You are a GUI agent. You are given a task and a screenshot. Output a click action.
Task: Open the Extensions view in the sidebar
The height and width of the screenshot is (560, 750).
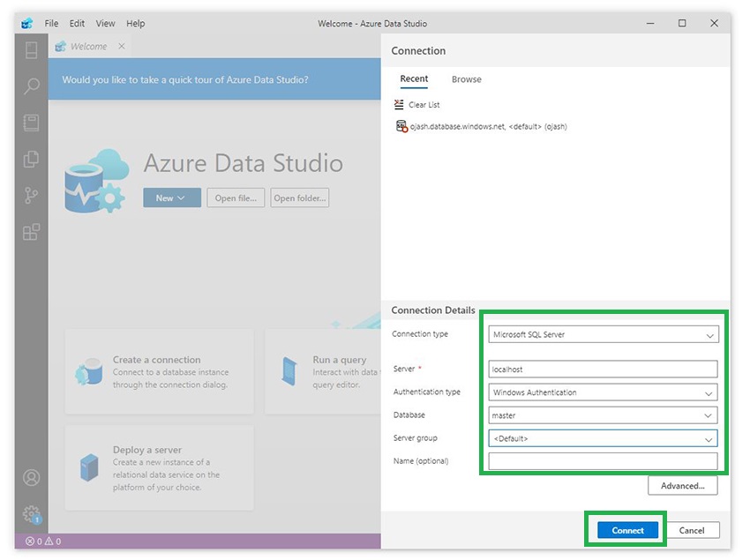pos(31,232)
